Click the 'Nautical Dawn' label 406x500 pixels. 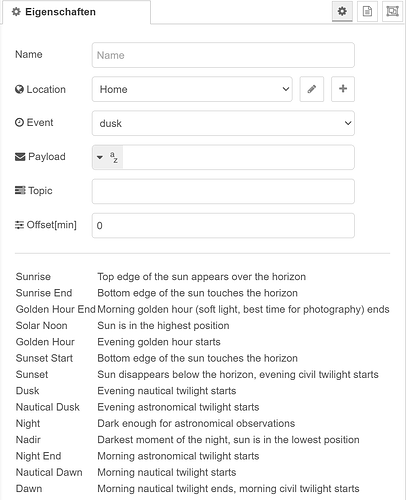coord(49,473)
